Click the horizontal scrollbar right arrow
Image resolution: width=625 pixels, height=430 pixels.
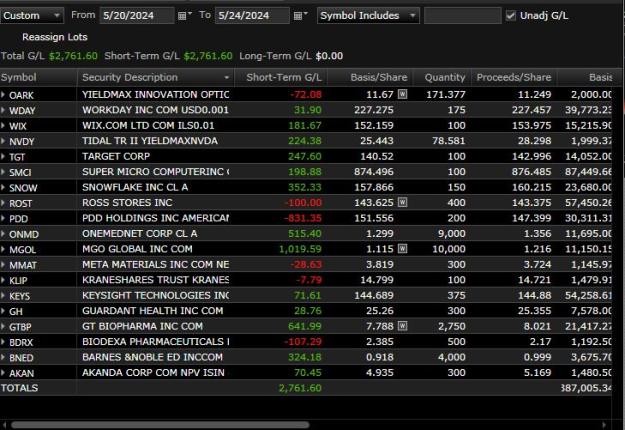pyautogui.click(x=604, y=425)
